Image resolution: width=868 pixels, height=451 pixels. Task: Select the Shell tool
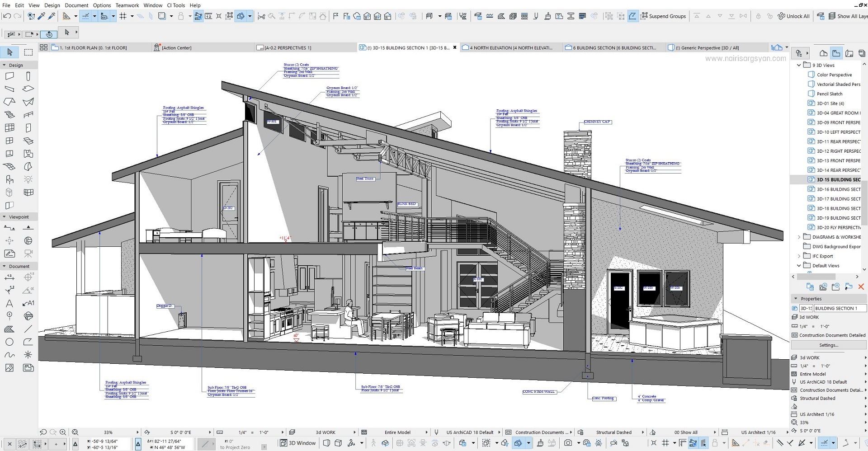(28, 102)
